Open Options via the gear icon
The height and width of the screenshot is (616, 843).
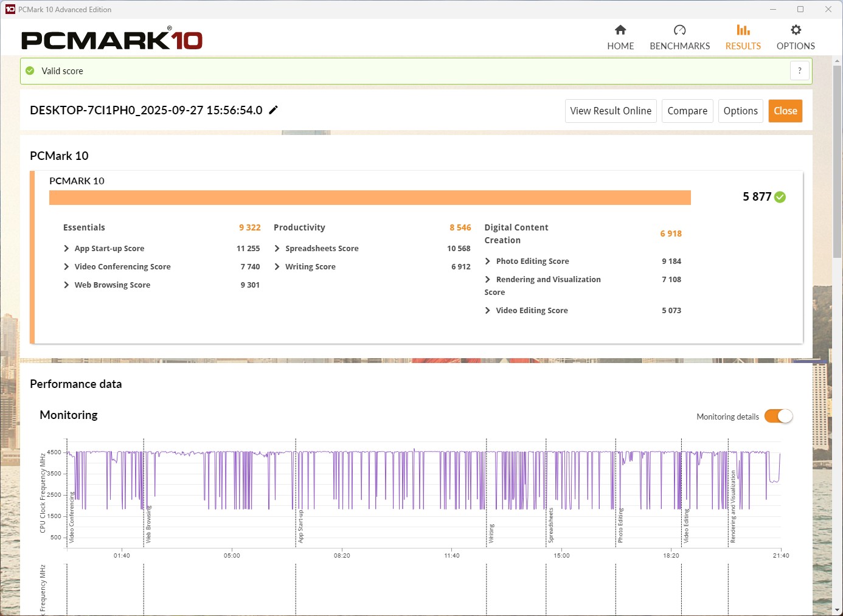[796, 30]
